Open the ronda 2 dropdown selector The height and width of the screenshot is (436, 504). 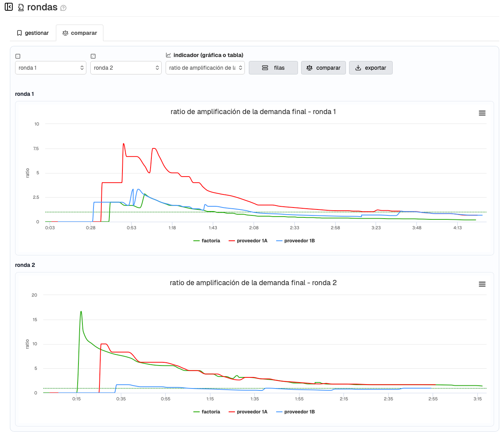tap(126, 68)
